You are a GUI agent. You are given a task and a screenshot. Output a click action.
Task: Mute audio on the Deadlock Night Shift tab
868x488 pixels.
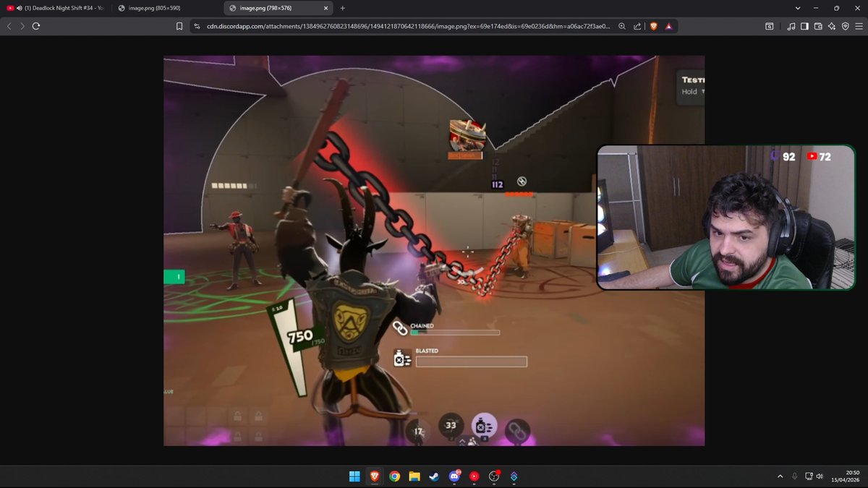pyautogui.click(x=19, y=8)
